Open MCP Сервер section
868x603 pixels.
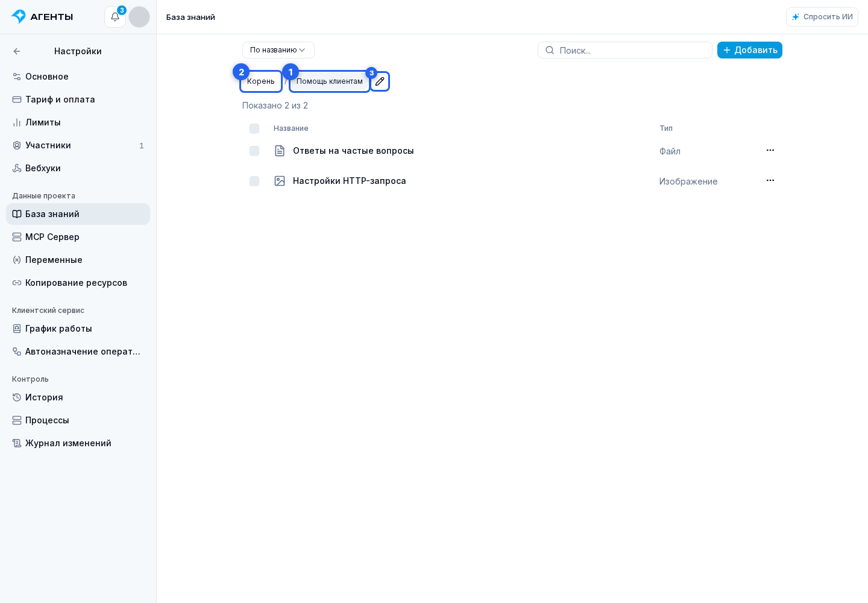click(78, 237)
